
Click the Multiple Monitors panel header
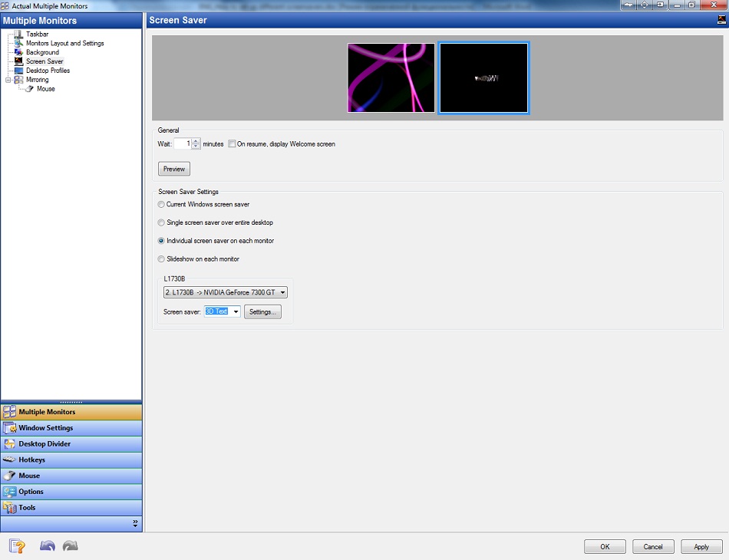(71, 21)
